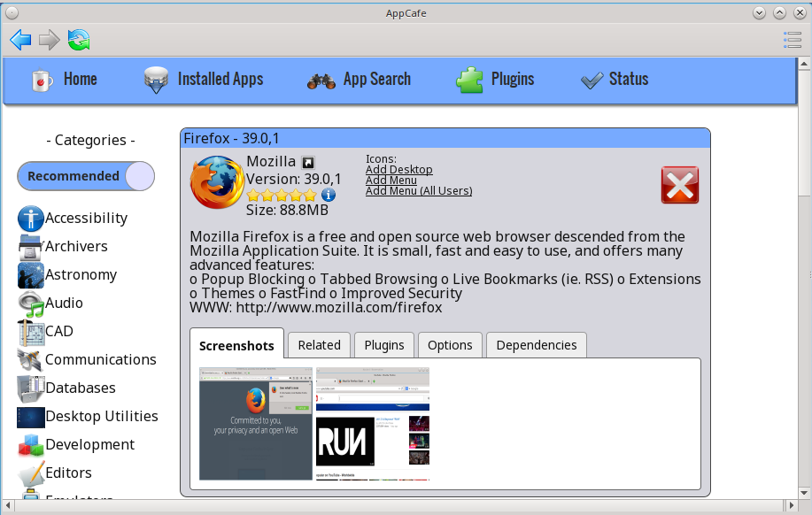Open the Home page
The width and height of the screenshot is (812, 515).
[x=65, y=81]
